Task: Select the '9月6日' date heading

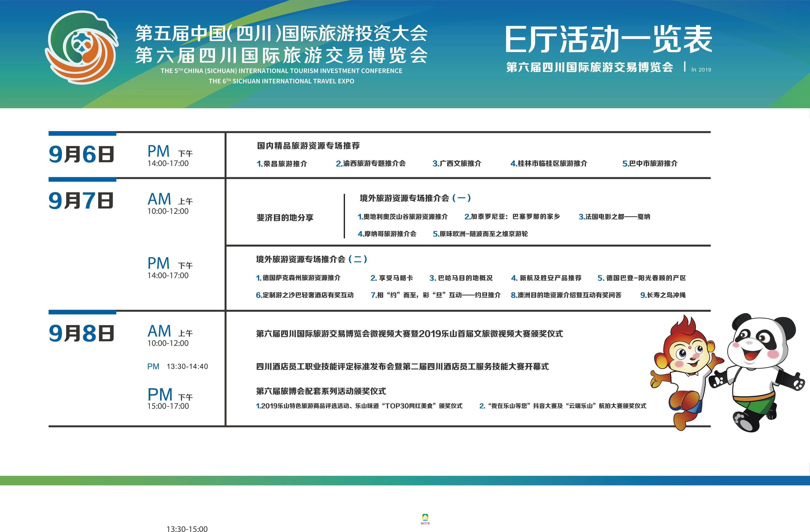Action: coord(81,154)
